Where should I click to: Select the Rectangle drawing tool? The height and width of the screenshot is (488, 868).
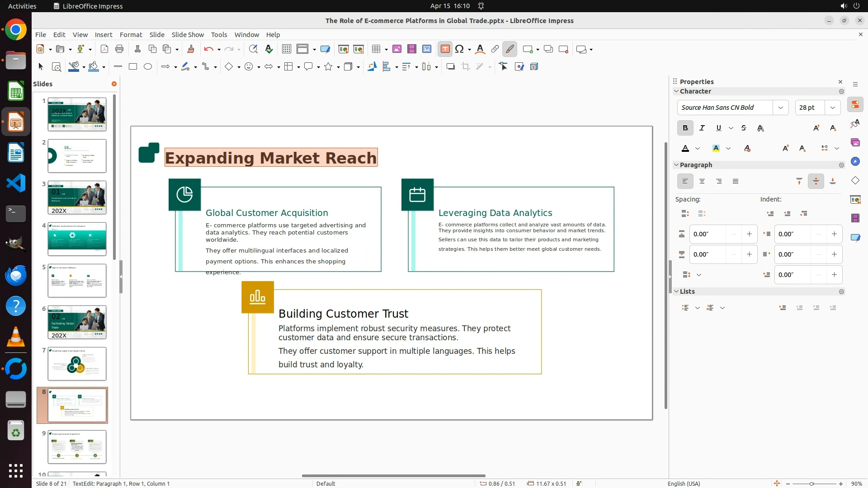133,67
